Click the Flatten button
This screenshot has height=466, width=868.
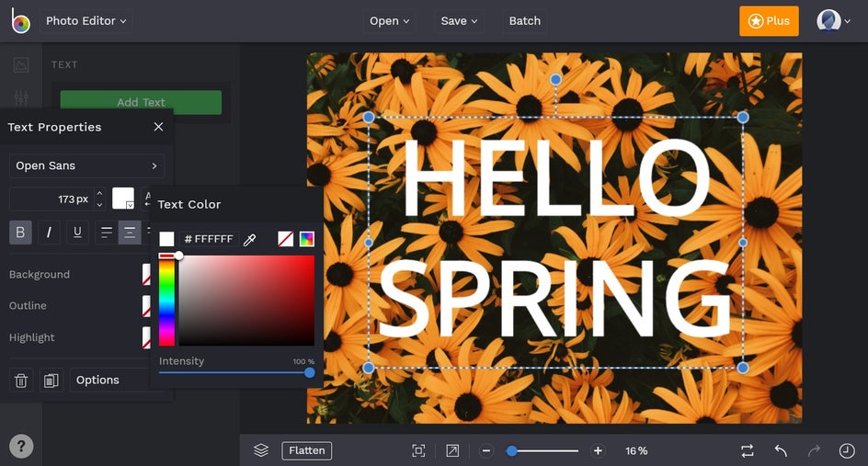[x=307, y=450]
